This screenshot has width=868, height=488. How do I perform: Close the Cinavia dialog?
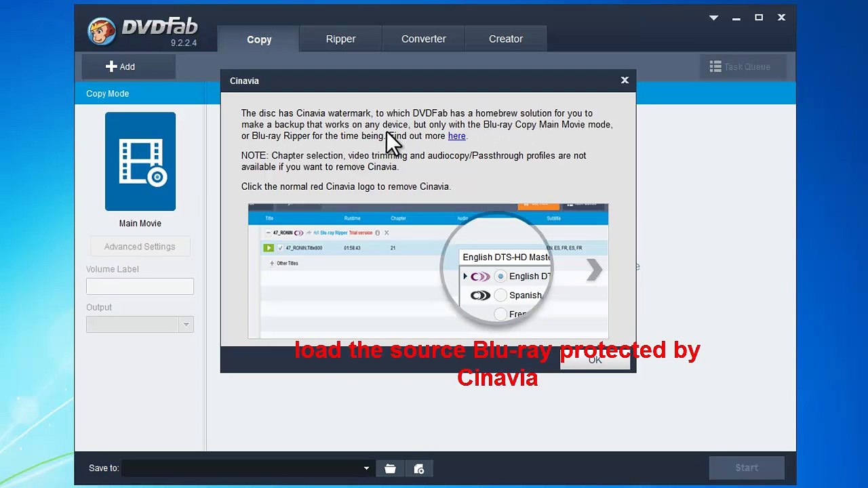(625, 80)
